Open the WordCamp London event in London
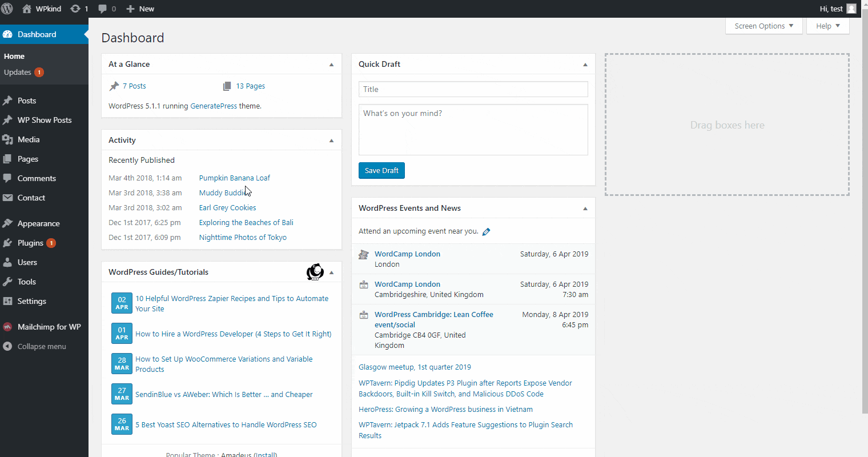Image resolution: width=868 pixels, height=457 pixels. tap(407, 254)
